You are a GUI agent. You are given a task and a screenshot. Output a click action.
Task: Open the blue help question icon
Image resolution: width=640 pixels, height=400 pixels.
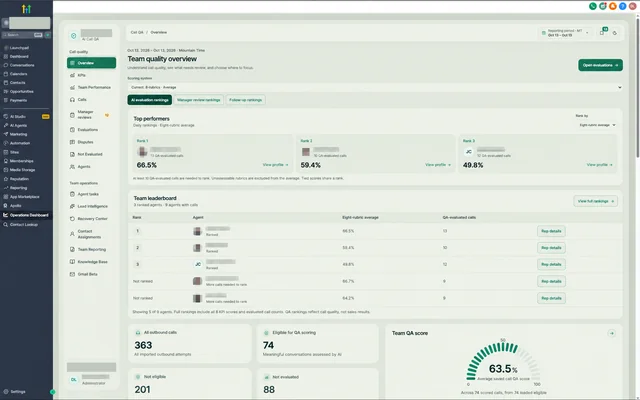pos(622,6)
